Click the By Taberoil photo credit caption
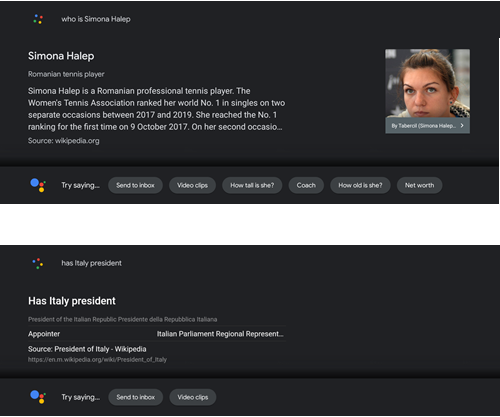 point(423,126)
